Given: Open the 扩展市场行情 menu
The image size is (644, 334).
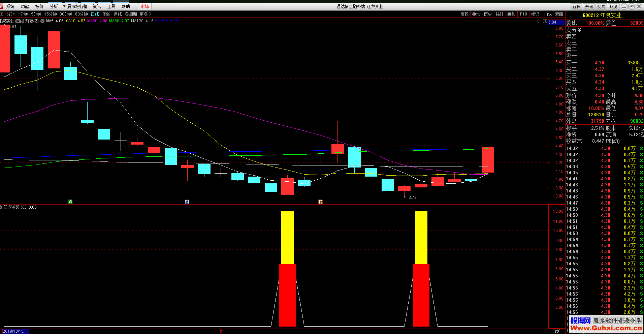Looking at the screenshot, I should tap(75, 6).
